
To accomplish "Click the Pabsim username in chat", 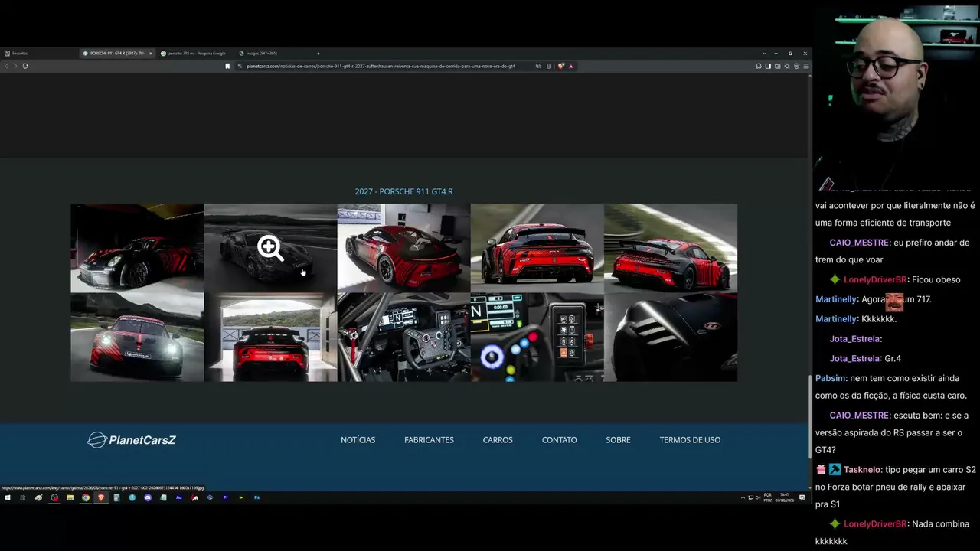I will (830, 378).
